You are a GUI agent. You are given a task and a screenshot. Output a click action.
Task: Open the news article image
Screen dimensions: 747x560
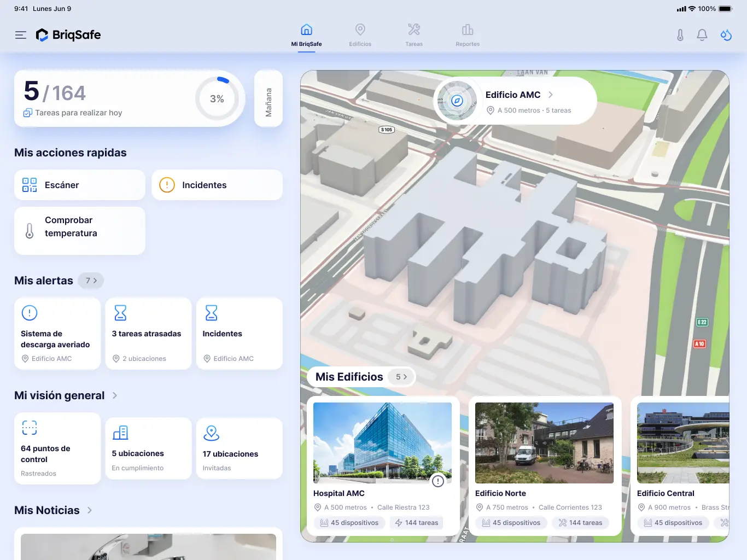148,547
